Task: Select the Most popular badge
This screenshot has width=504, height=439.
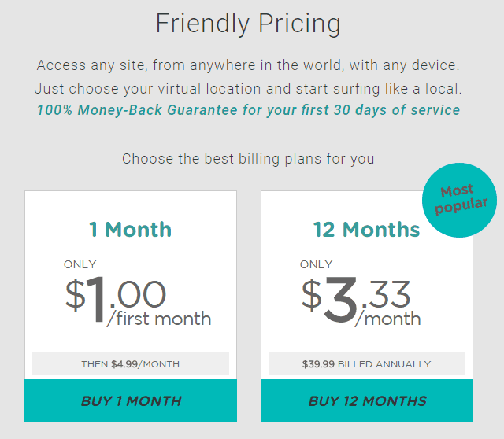Action: tap(459, 200)
